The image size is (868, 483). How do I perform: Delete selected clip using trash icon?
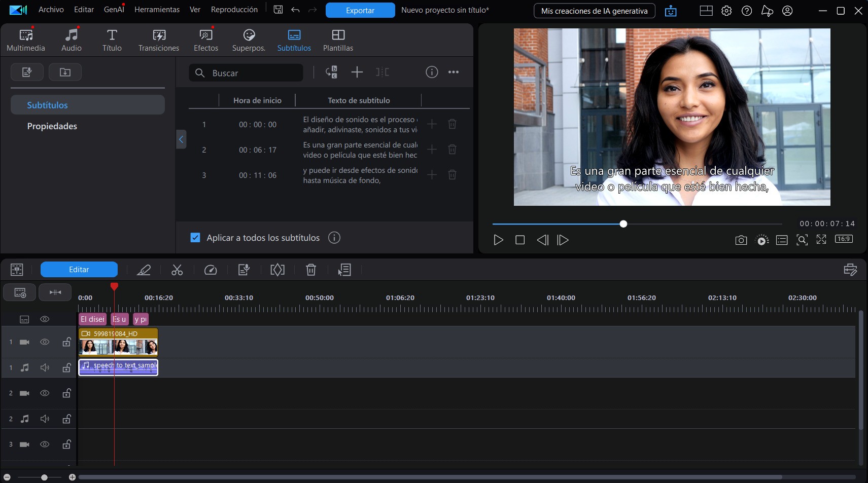pyautogui.click(x=311, y=270)
